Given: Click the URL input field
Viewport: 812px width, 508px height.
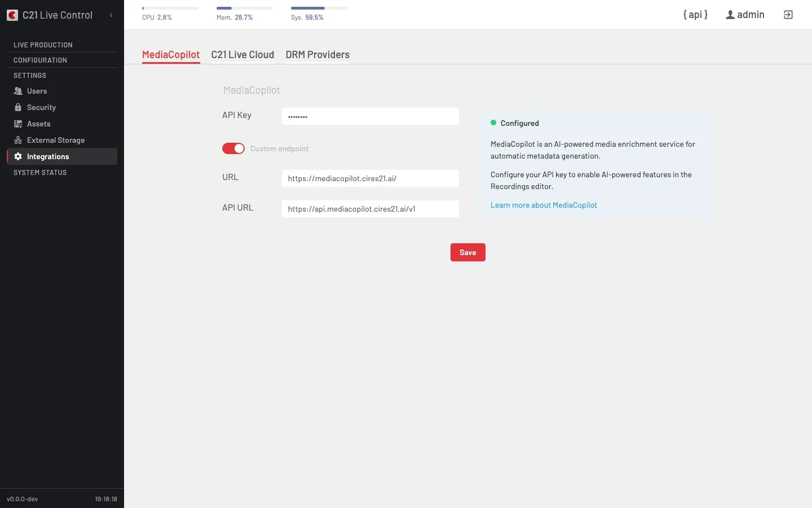Looking at the screenshot, I should 370,178.
